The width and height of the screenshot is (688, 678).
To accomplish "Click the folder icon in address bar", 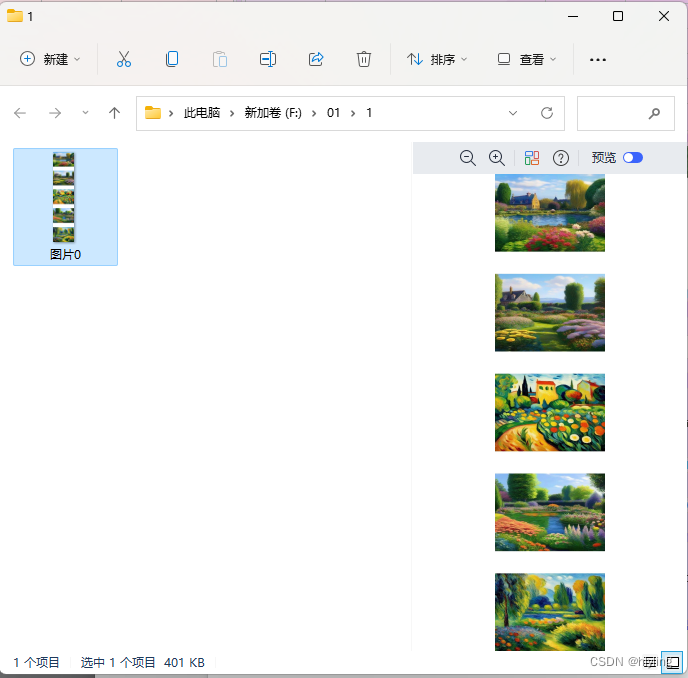I will point(153,112).
